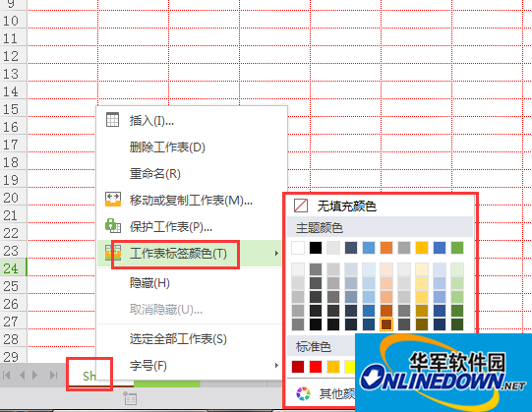Select row header 15
This screenshot has width=532, height=412.
[x=13, y=109]
